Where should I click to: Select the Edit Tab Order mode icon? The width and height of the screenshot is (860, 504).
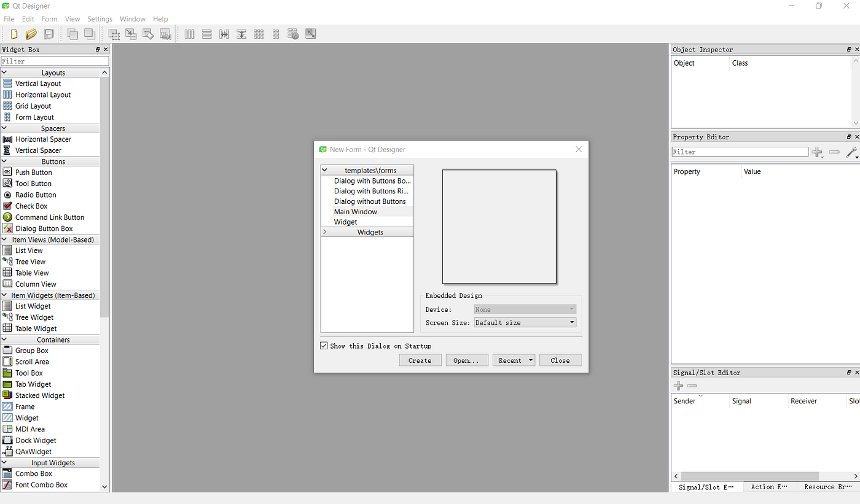165,34
